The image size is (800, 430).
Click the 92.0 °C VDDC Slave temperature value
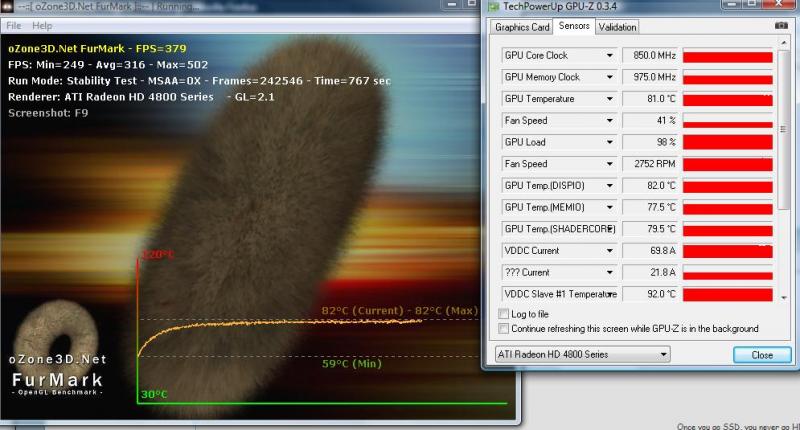[x=661, y=294]
